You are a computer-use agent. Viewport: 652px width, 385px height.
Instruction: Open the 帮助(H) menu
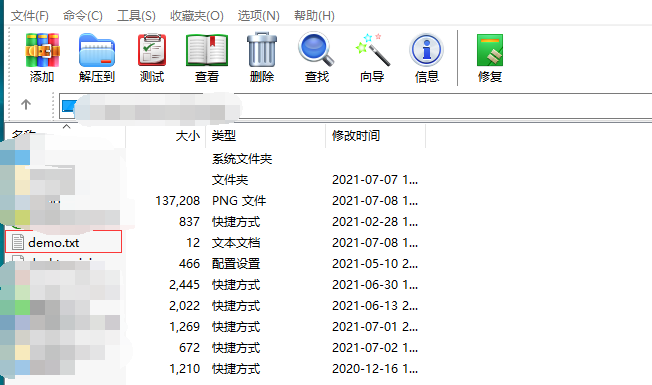click(x=314, y=16)
